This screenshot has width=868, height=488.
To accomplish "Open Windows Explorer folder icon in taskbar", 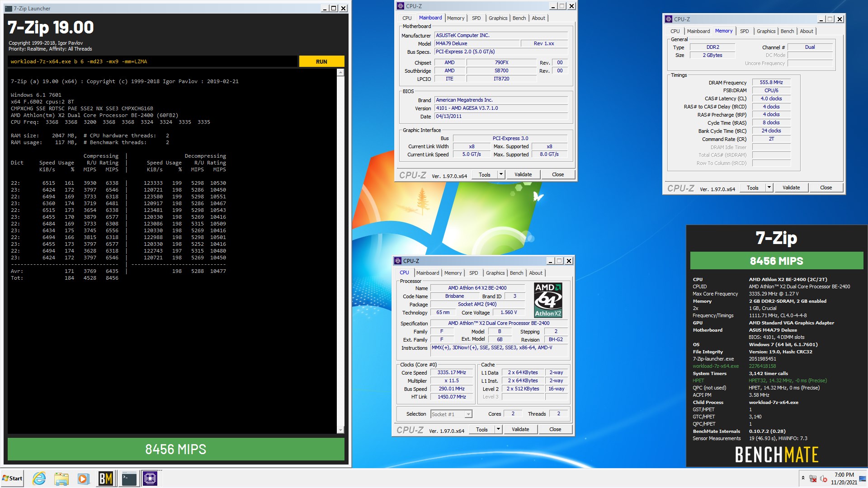I will click(x=61, y=478).
